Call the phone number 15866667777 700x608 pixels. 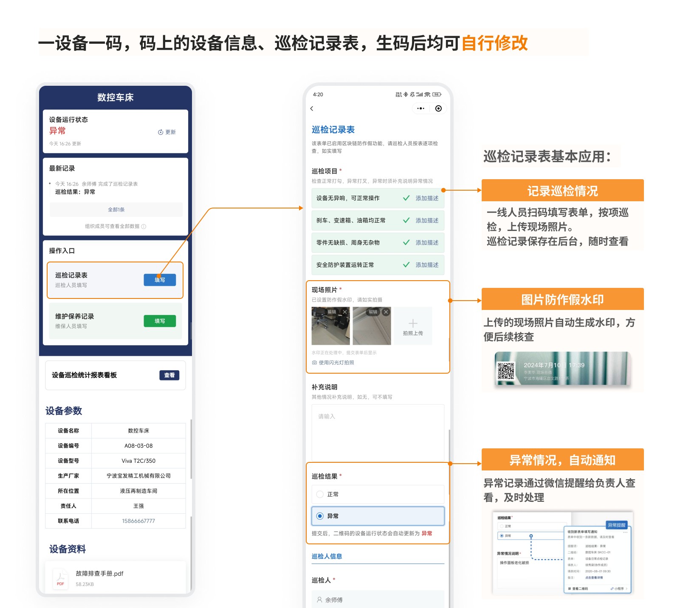coord(138,521)
